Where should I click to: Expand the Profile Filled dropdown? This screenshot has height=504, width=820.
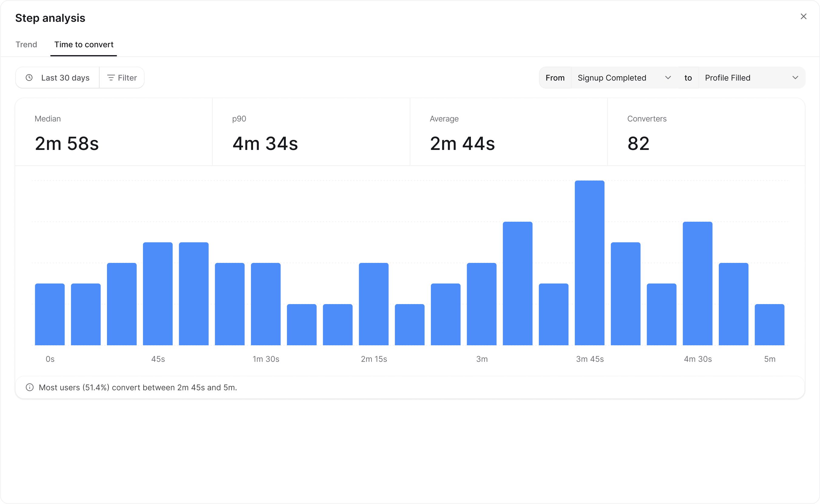click(x=752, y=78)
